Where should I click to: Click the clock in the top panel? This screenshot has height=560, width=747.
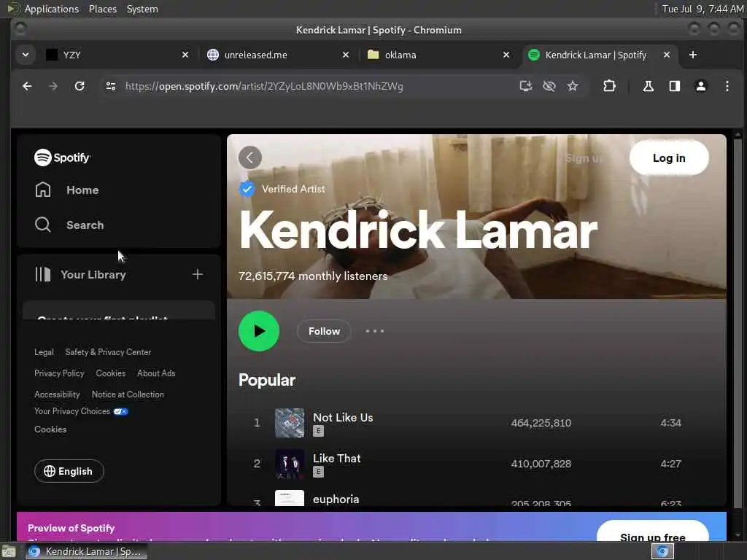tap(703, 9)
